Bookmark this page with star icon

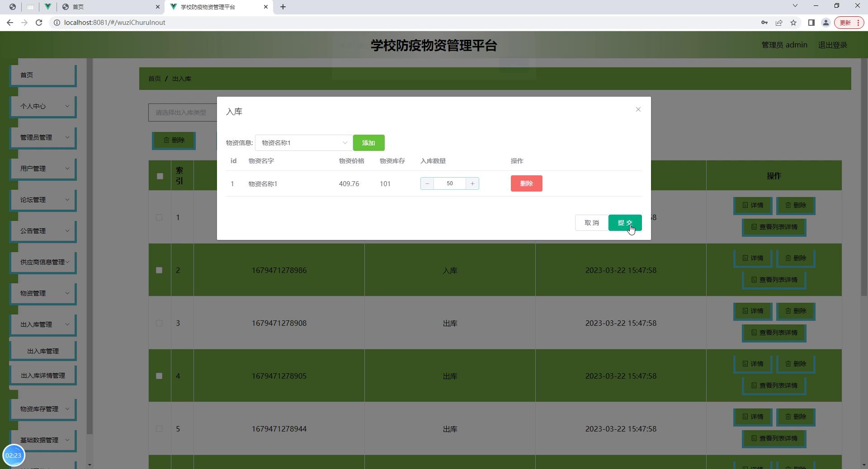pyautogui.click(x=793, y=23)
